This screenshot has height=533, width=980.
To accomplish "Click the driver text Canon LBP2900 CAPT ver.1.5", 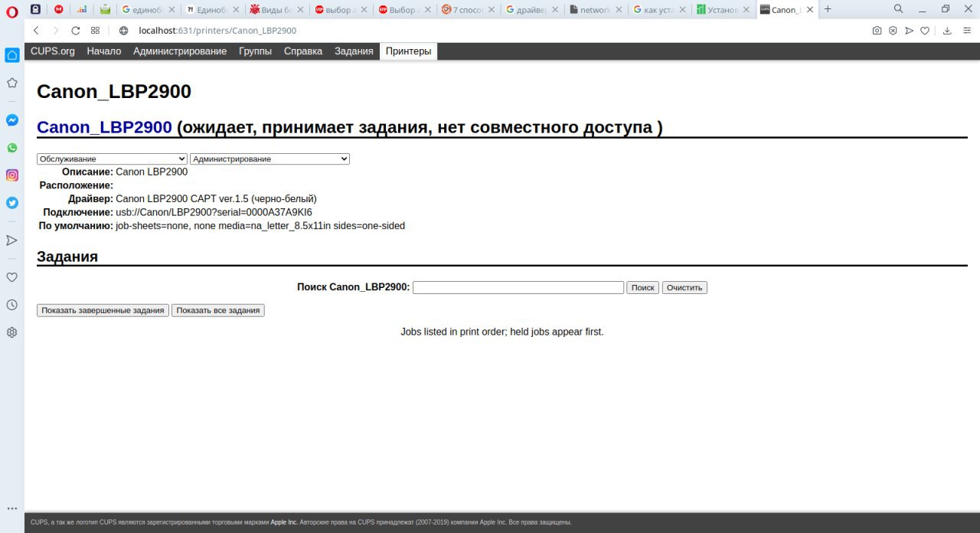I will [216, 198].
